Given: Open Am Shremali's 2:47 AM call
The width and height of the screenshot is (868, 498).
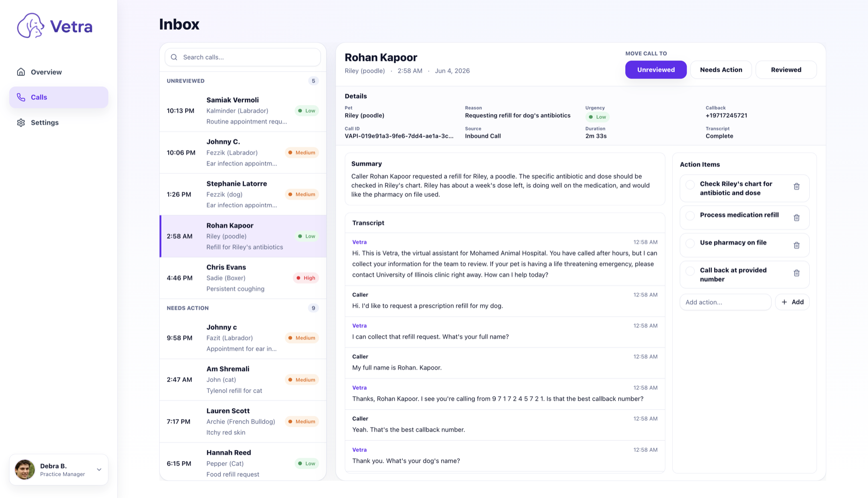Looking at the screenshot, I should point(243,380).
